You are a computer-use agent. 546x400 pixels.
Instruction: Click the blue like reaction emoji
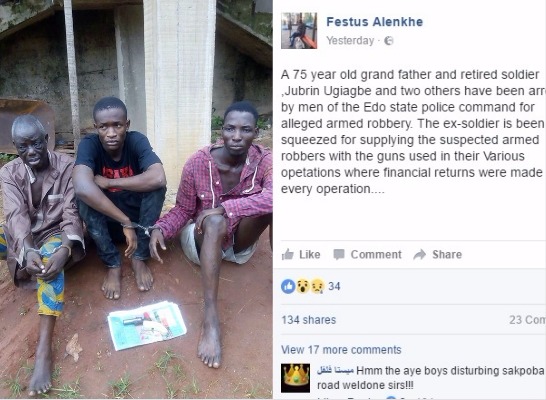288,286
